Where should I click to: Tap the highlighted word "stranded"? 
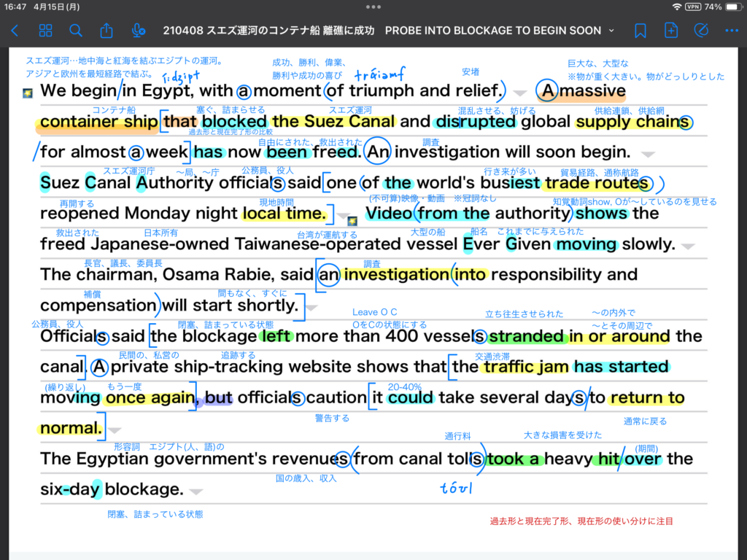coord(526,336)
